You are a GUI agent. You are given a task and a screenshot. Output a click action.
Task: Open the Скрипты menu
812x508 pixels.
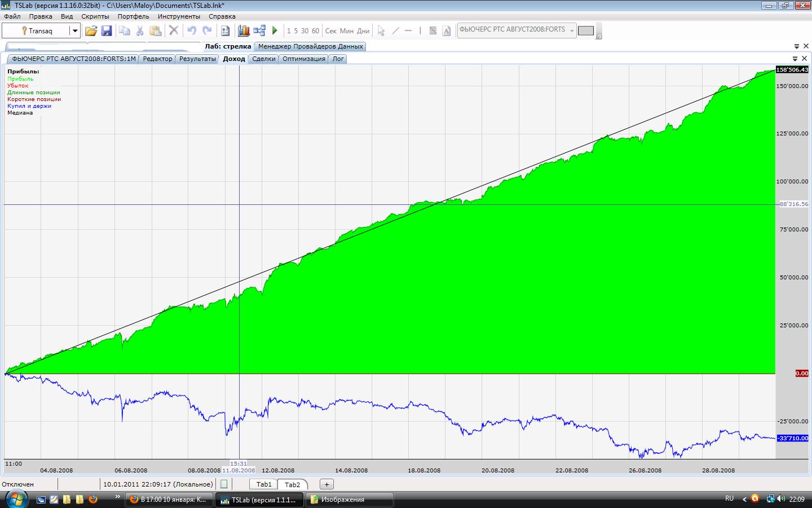95,16
